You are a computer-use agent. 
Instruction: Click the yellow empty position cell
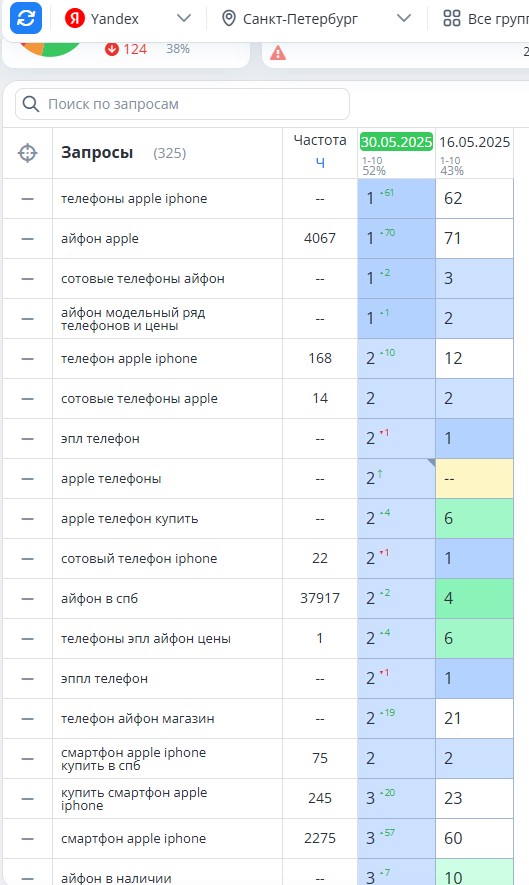(x=474, y=479)
